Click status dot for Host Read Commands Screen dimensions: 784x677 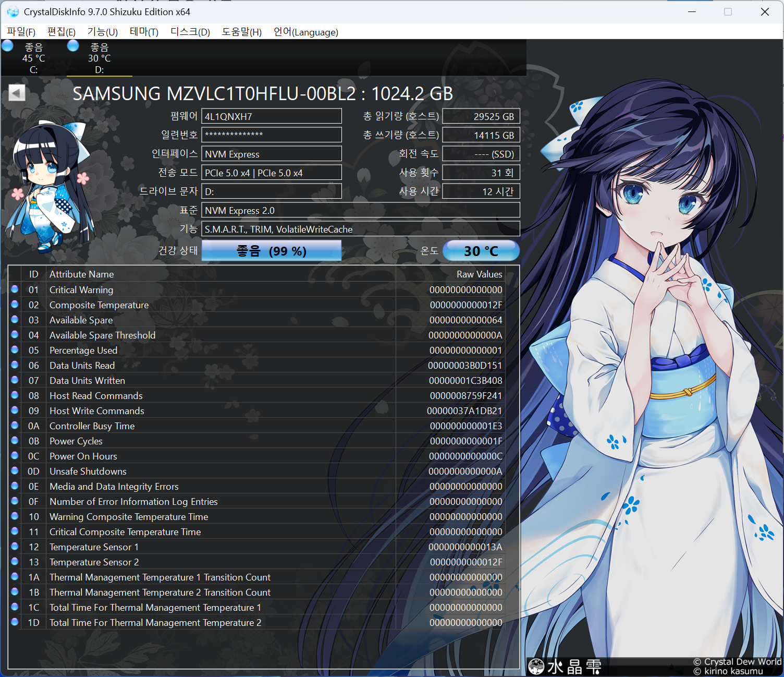coord(15,395)
